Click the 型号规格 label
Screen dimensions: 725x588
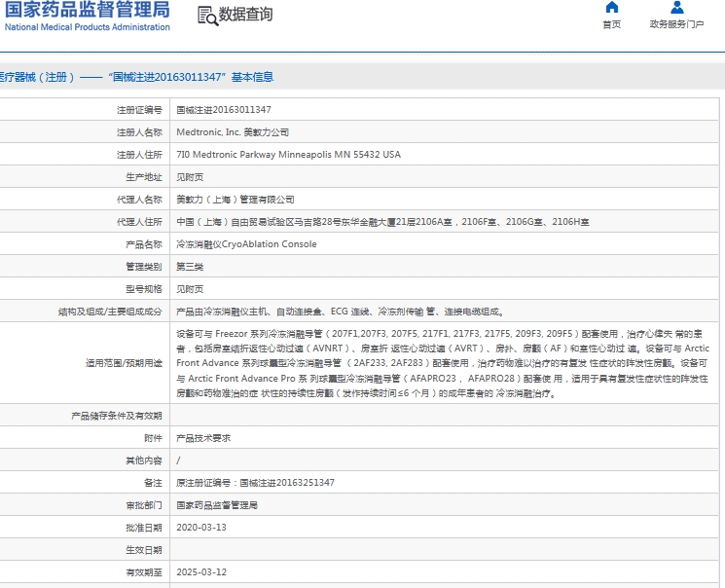(x=144, y=289)
